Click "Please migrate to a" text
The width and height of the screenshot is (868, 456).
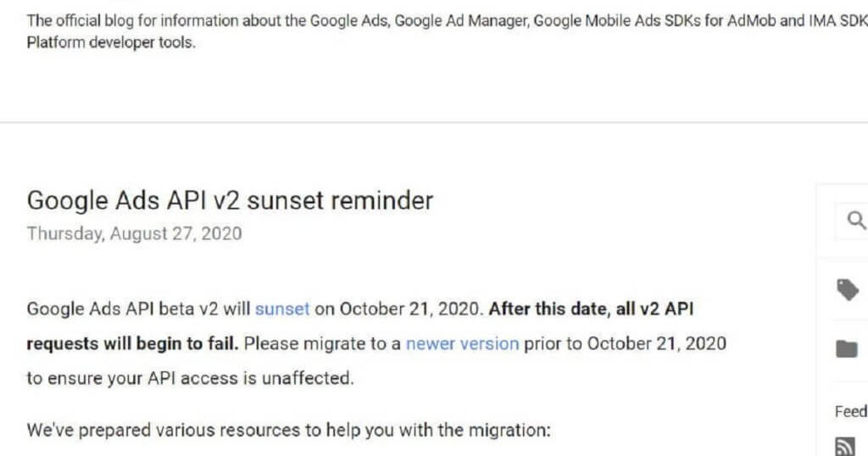[322, 343]
